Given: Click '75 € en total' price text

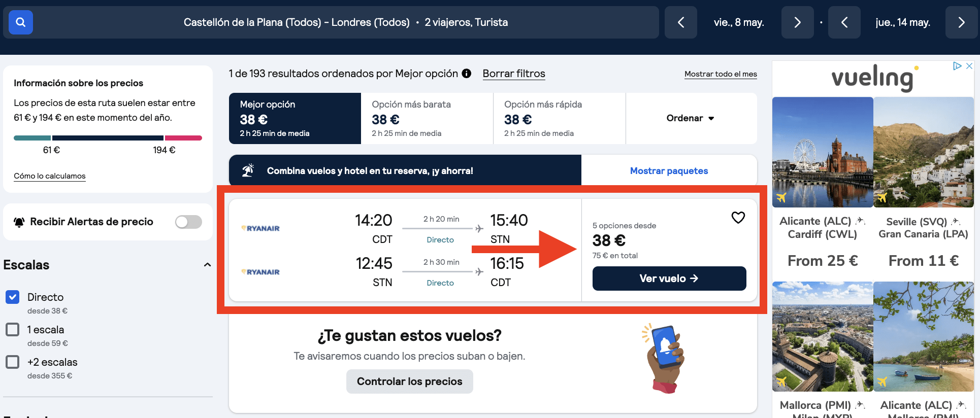Looking at the screenshot, I should pyautogui.click(x=615, y=256).
